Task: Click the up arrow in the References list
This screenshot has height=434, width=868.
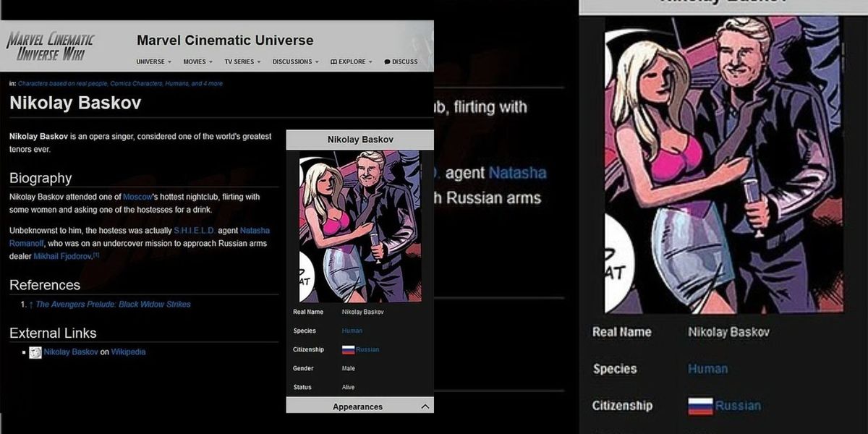Action: pyautogui.click(x=31, y=305)
